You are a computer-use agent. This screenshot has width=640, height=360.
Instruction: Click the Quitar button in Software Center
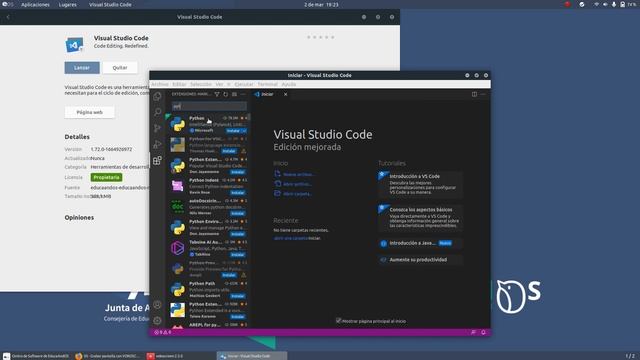tap(120, 68)
